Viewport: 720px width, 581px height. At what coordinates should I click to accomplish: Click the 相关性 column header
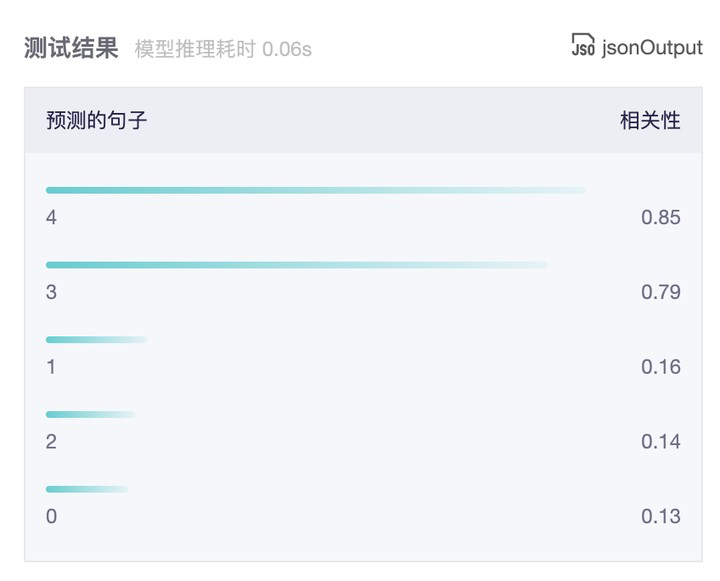click(x=650, y=120)
